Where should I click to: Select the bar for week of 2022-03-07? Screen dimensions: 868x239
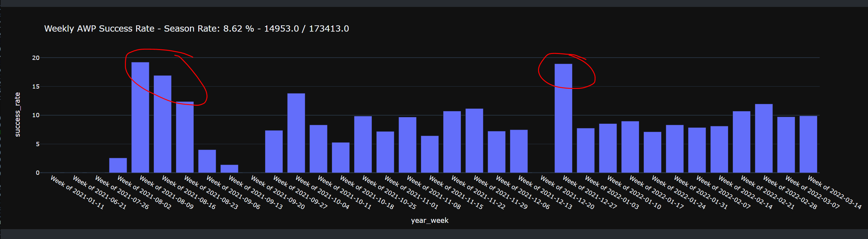point(786,145)
